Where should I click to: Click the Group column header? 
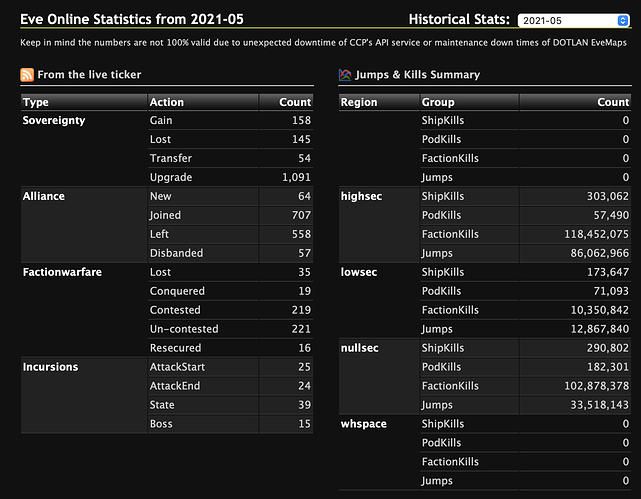click(x=469, y=102)
